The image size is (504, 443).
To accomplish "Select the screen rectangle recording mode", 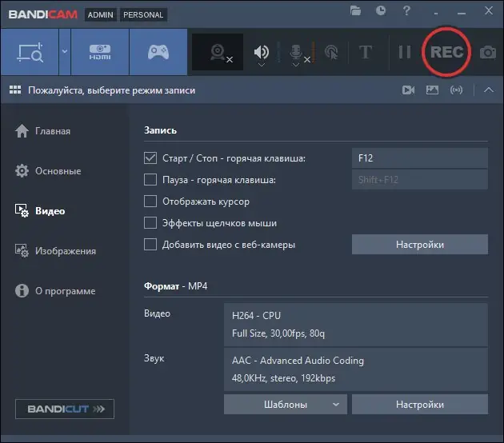I will point(30,52).
